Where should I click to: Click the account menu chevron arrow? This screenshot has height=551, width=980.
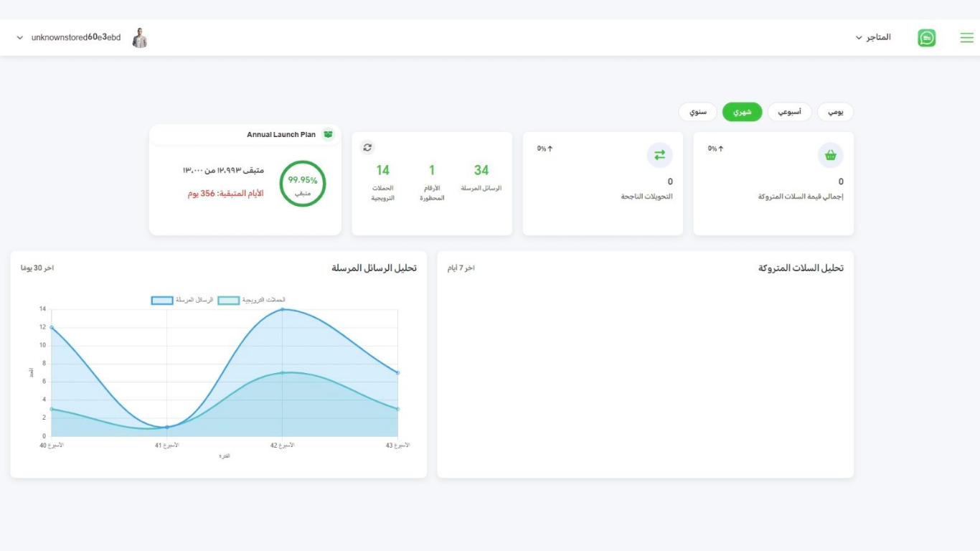pos(19,38)
